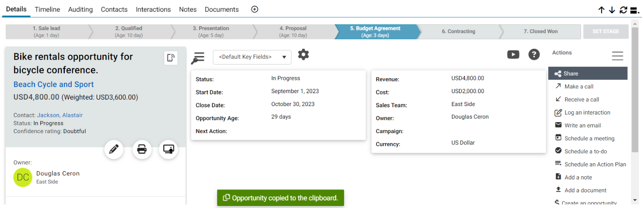Screen dimensions: 644x208
Task: Open the Beach Cycle and Sport link
Action: [x=54, y=84]
